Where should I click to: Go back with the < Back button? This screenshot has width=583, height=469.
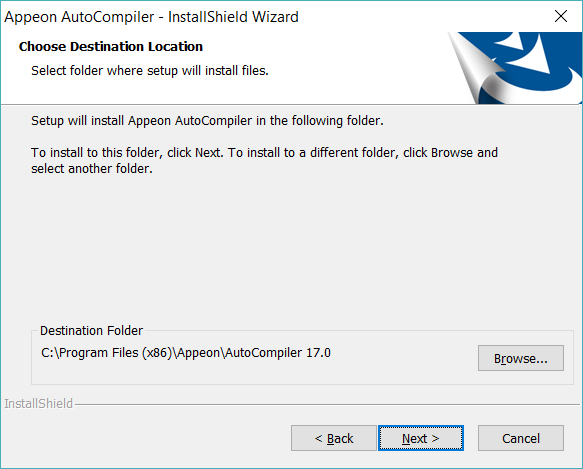(334, 438)
